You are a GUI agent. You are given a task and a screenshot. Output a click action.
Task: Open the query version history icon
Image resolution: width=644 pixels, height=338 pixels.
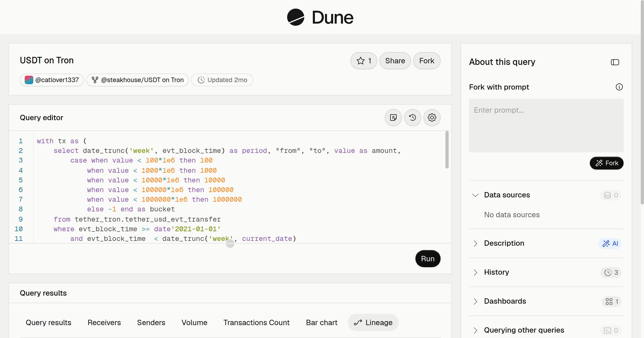coord(412,117)
